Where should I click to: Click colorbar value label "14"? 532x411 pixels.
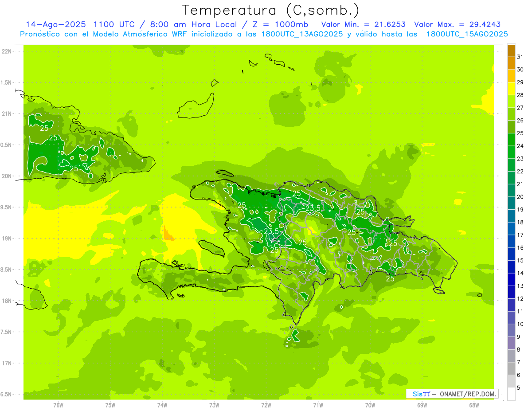pyautogui.click(x=520, y=273)
